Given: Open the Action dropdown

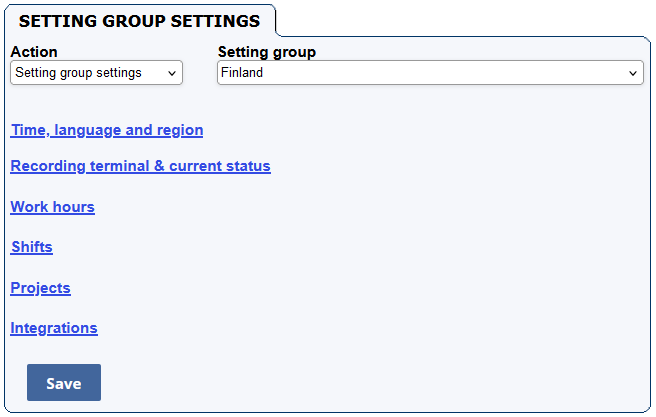Looking at the screenshot, I should 96,73.
